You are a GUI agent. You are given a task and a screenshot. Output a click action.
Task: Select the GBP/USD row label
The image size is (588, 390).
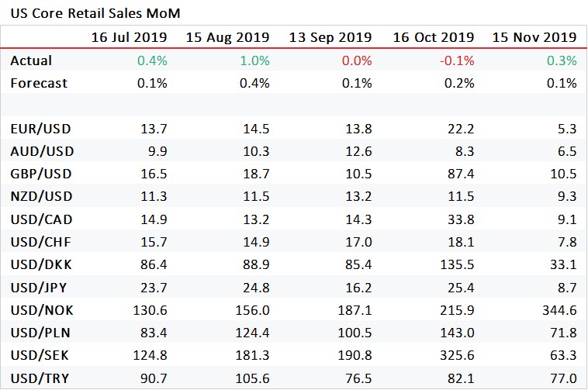coord(41,174)
